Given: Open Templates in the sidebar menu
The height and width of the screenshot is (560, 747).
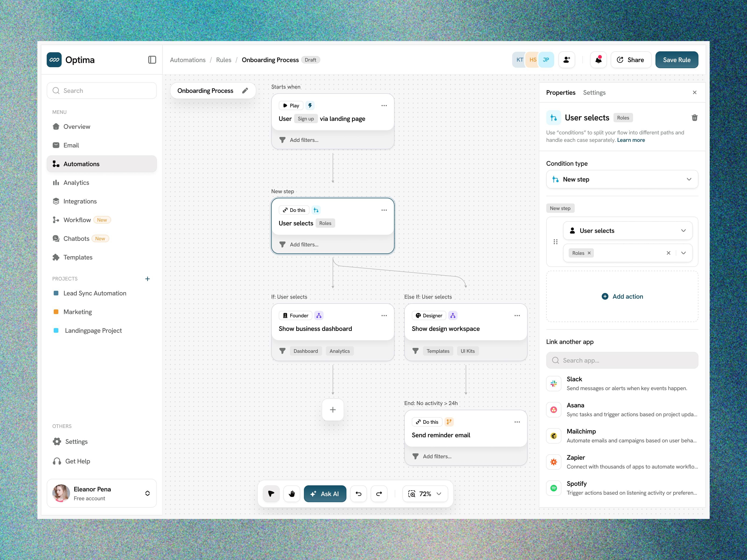Looking at the screenshot, I should (x=102, y=257).
